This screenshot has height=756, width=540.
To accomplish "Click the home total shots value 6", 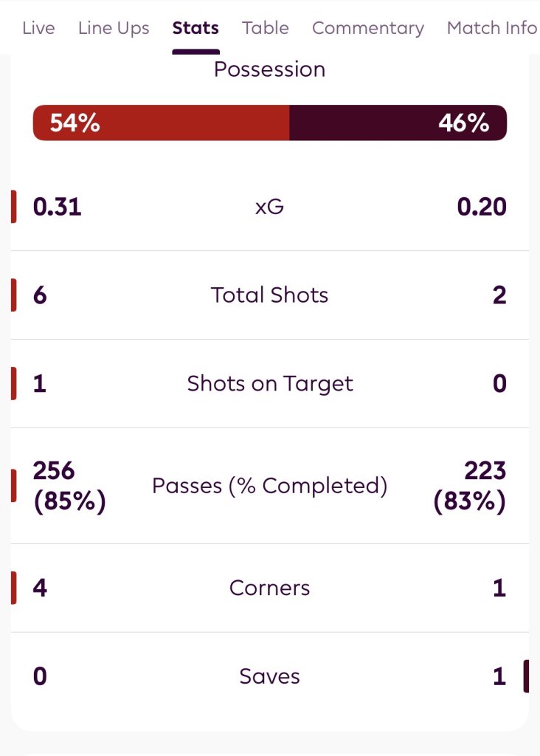I will [40, 295].
